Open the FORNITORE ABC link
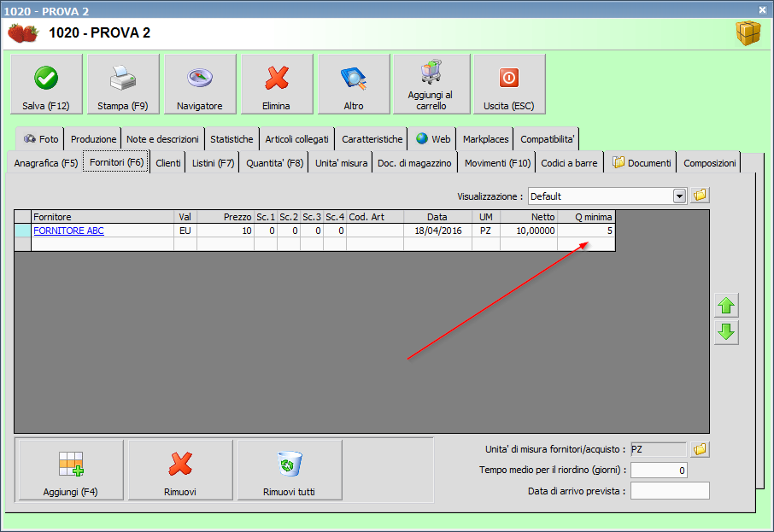 click(68, 231)
